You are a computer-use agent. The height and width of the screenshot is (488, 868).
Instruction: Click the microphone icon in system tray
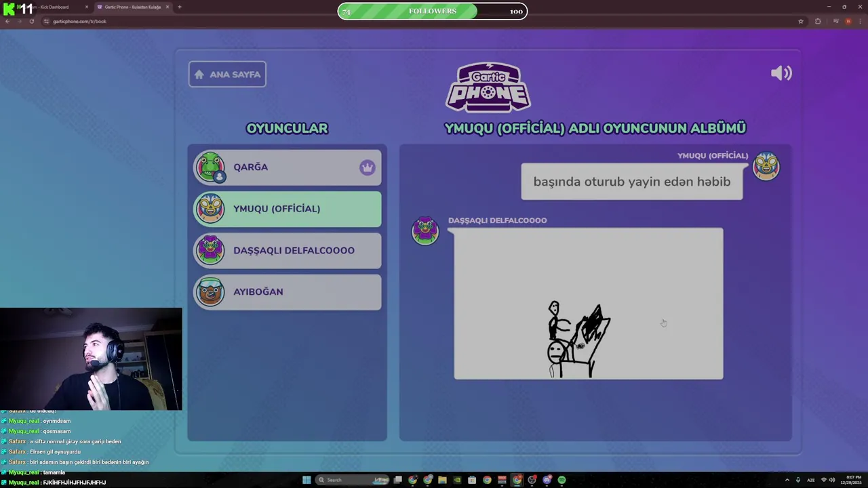pyautogui.click(x=798, y=480)
